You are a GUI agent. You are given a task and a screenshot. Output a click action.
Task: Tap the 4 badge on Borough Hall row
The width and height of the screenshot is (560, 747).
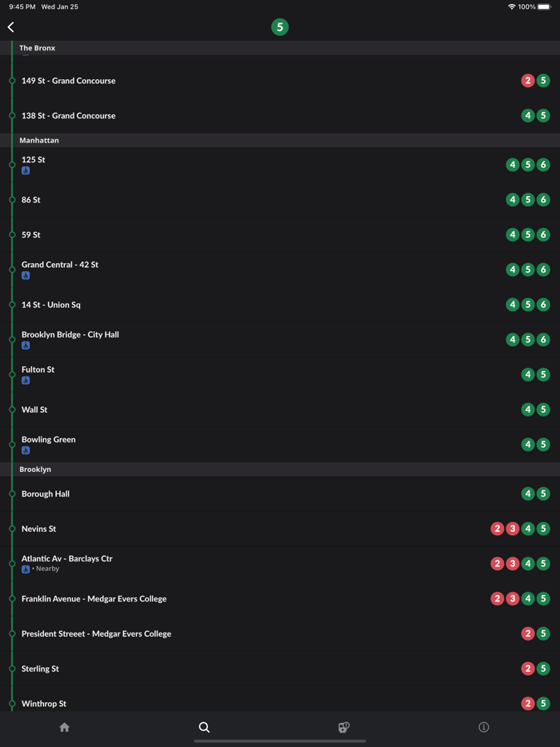click(x=527, y=493)
